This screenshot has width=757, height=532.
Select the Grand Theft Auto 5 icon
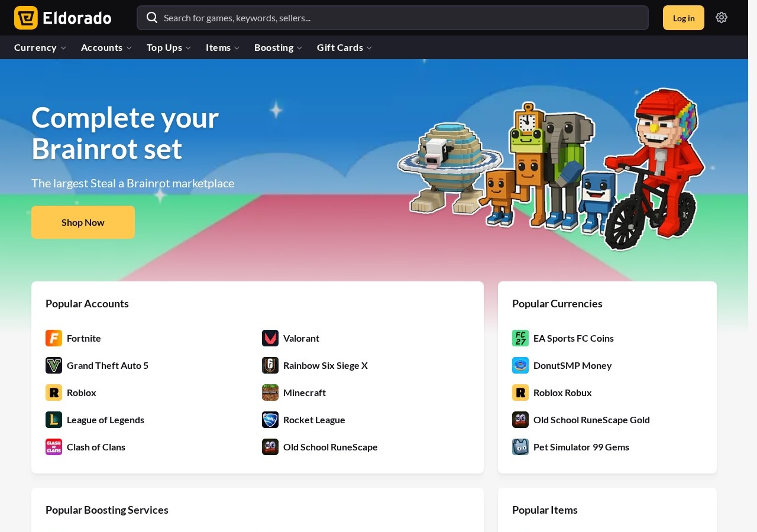tap(54, 365)
